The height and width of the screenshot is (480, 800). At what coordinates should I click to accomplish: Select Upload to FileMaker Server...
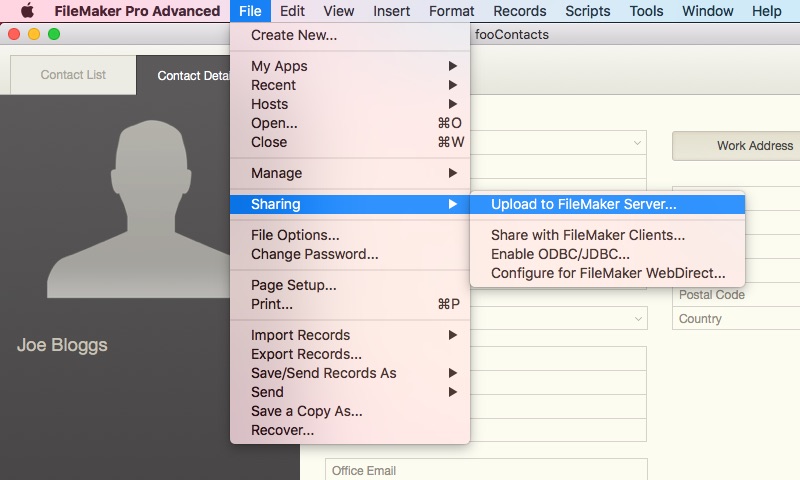click(607, 204)
